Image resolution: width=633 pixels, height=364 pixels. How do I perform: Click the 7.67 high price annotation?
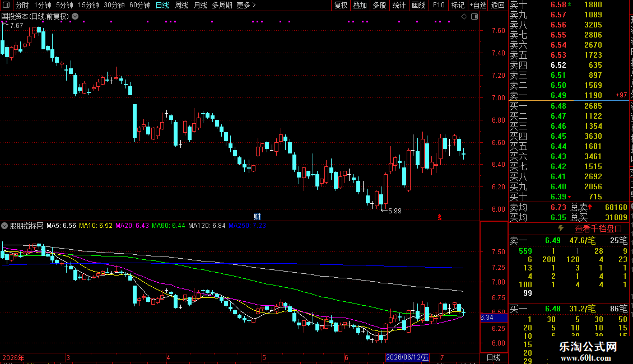tap(17, 26)
